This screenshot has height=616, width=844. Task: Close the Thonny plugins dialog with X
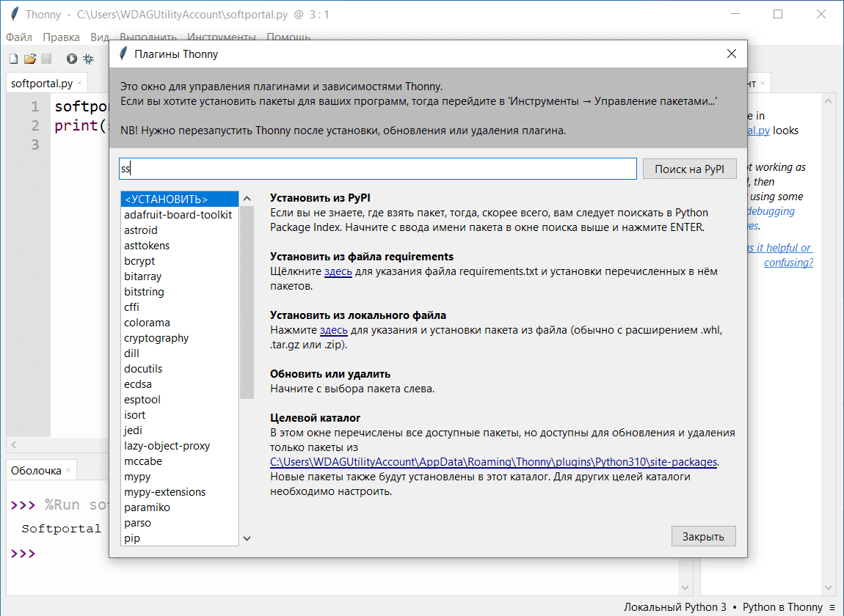click(732, 54)
